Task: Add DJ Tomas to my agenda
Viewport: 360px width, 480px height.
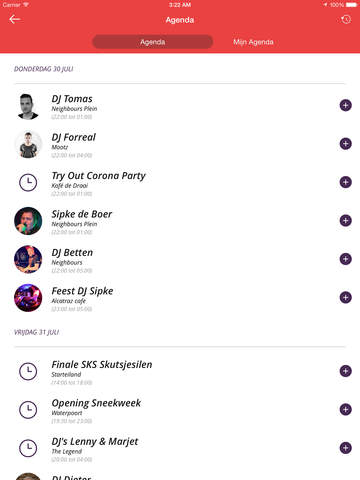Action: [x=346, y=105]
